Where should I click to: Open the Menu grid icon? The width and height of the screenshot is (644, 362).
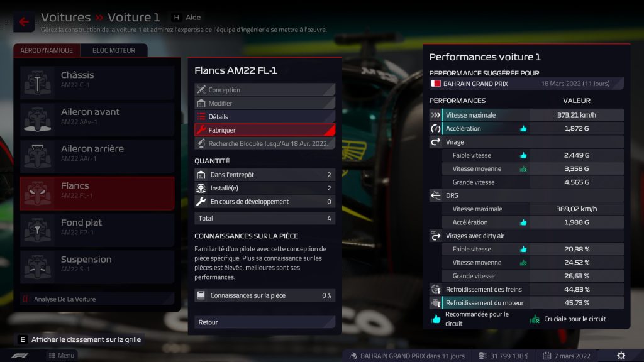click(x=52, y=356)
